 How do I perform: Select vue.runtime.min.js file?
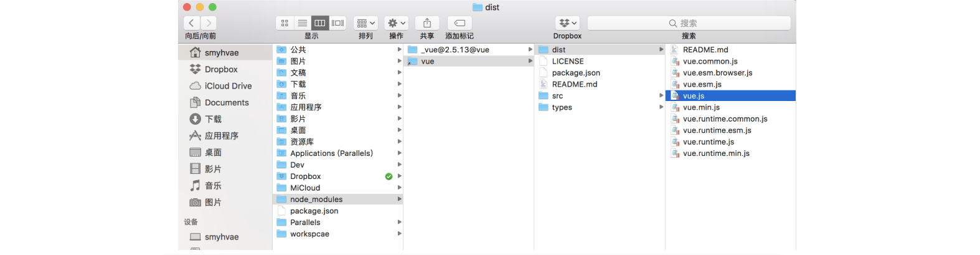(731, 153)
